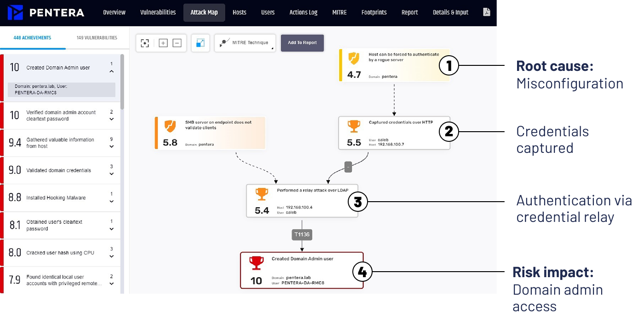Viewport: 644px width, 314px height.
Task: Click score 9.4 in achievements list
Action: click(x=15, y=143)
